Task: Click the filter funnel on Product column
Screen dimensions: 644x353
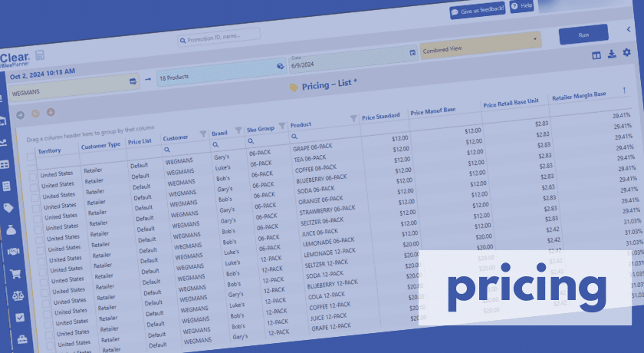Action: coord(353,118)
